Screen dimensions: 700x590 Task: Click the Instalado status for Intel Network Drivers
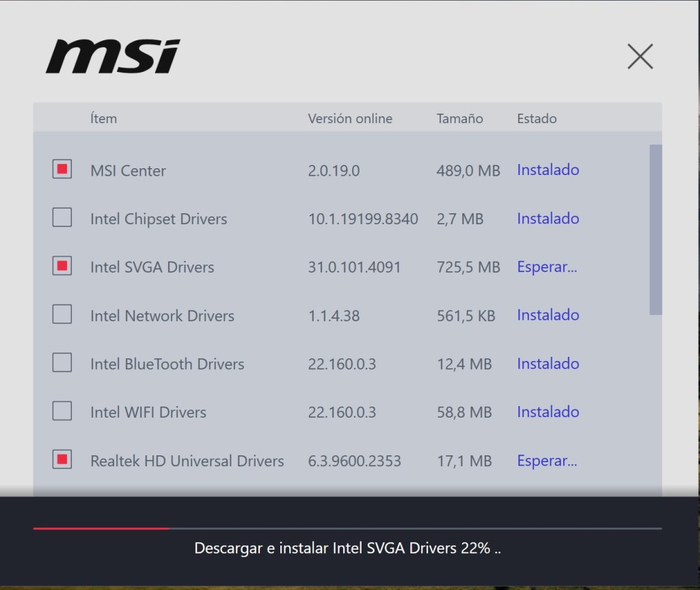pyautogui.click(x=548, y=315)
